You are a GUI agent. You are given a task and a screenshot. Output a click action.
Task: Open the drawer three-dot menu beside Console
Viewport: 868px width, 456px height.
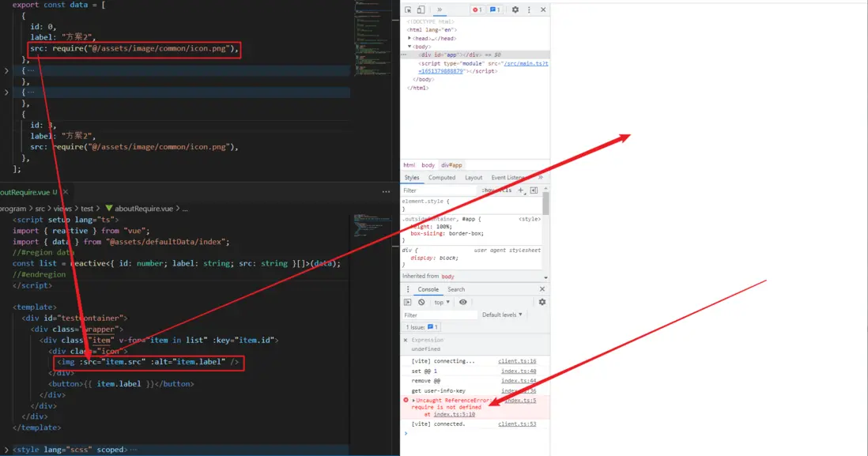click(x=408, y=289)
